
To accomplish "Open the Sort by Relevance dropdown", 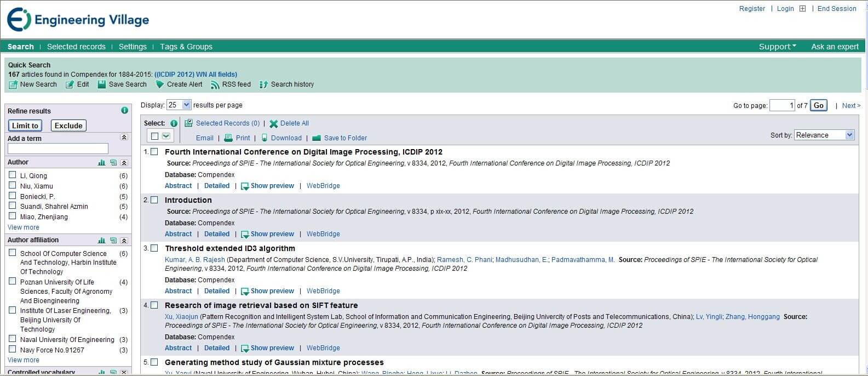I will pos(824,135).
